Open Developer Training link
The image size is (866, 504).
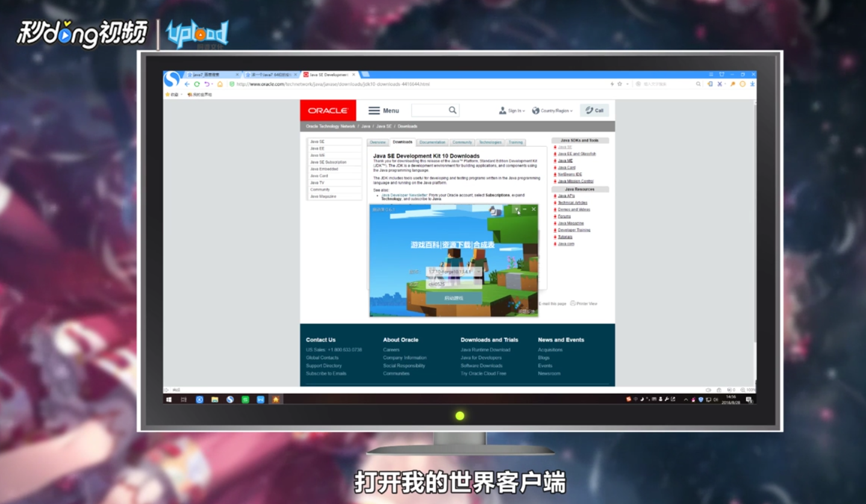(x=574, y=230)
